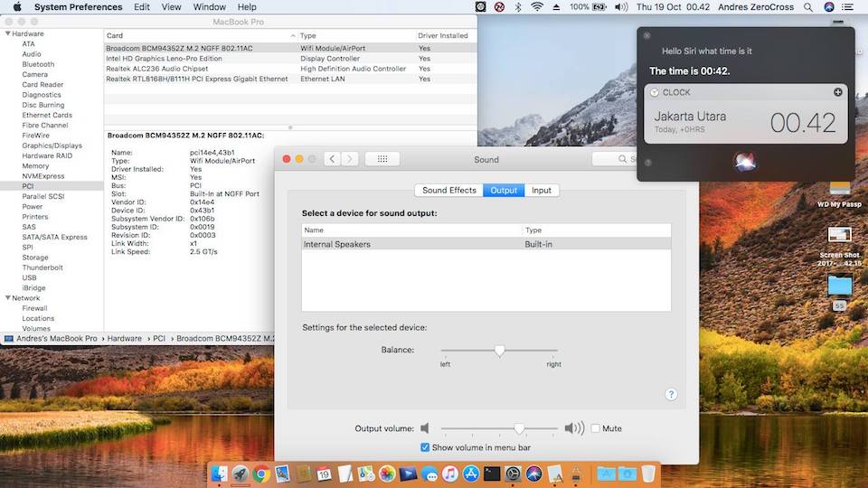The width and height of the screenshot is (868, 488).
Task: Click Siri orb in Siri panel
Action: [745, 162]
